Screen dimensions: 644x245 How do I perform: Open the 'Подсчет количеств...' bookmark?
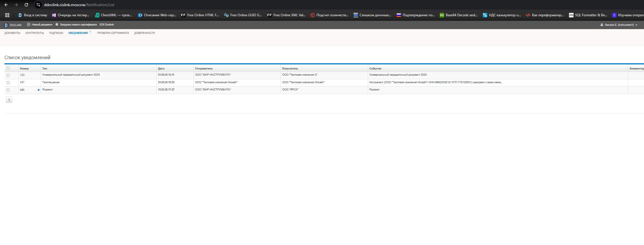[x=329, y=15]
